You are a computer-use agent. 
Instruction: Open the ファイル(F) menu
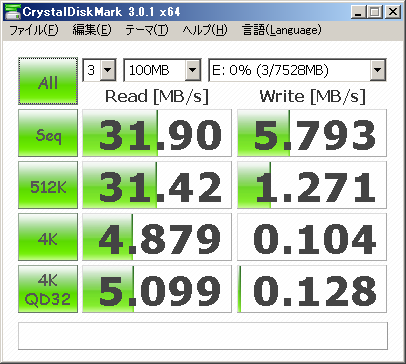coord(34,30)
